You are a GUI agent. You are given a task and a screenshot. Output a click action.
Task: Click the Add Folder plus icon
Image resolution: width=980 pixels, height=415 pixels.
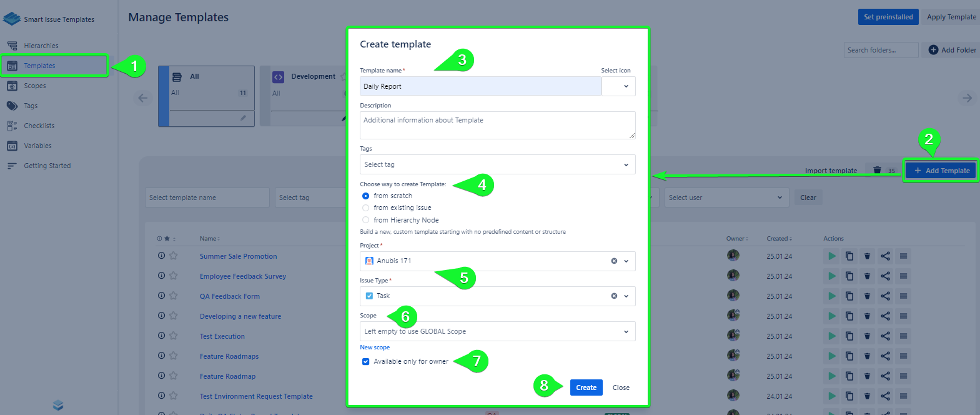[x=933, y=50]
